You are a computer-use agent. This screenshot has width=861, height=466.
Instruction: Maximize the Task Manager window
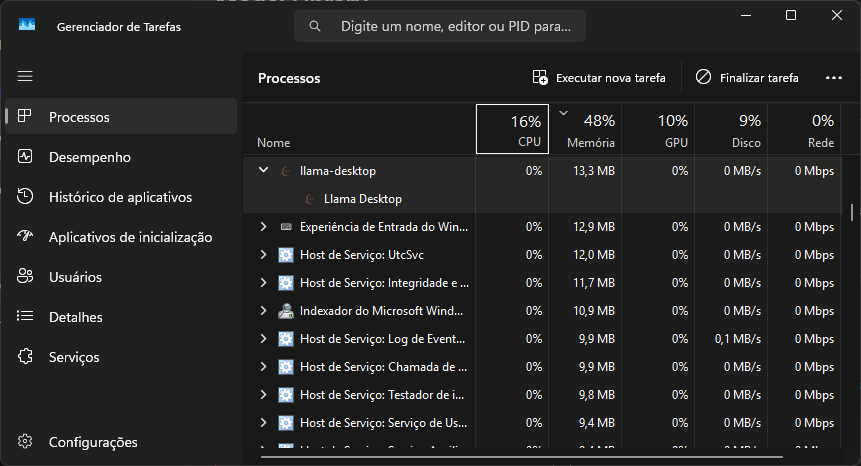pos(791,15)
